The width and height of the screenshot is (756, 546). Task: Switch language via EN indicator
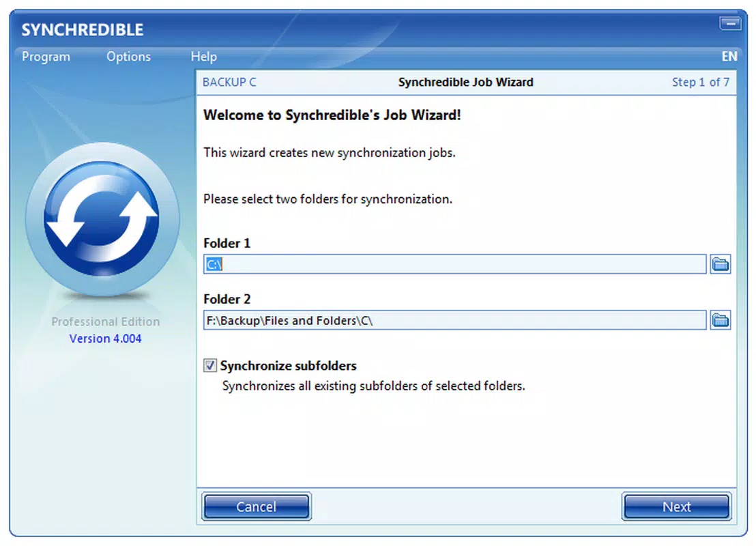click(x=729, y=57)
